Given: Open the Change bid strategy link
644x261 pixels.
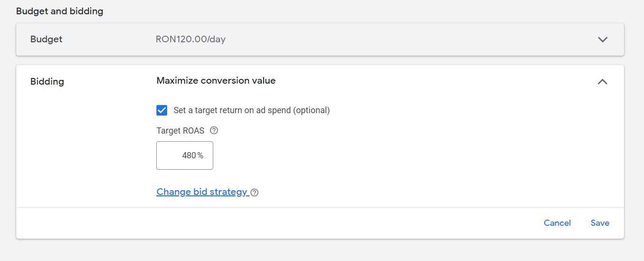Looking at the screenshot, I should (202, 192).
